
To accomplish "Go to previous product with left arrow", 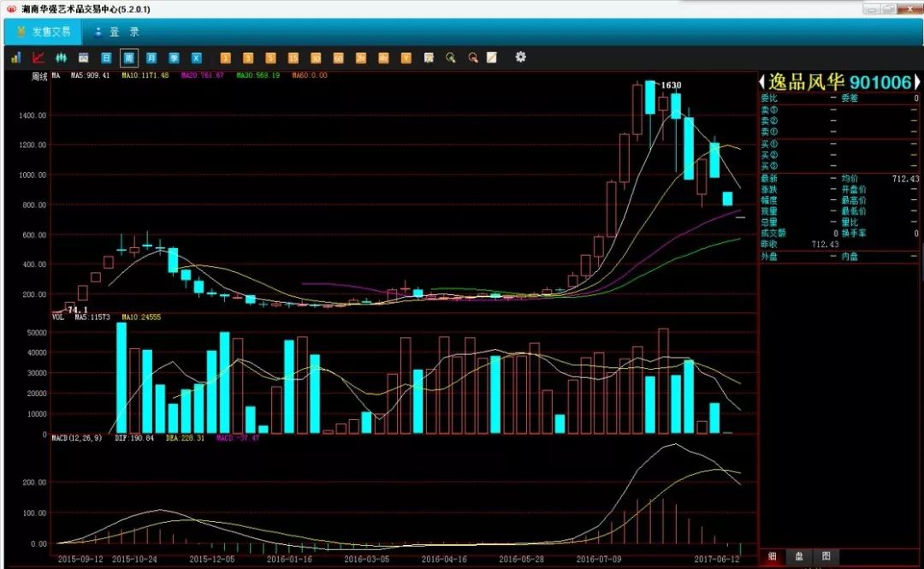I will tap(761, 81).
